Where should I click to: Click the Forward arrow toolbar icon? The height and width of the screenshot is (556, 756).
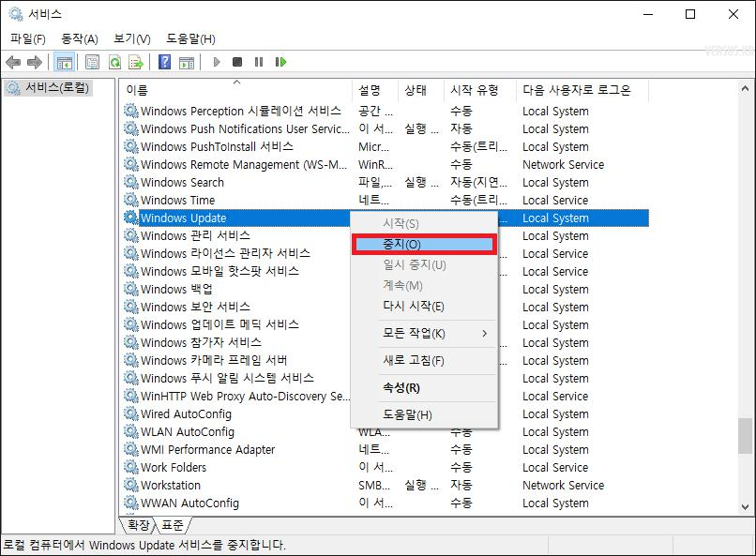point(34,62)
